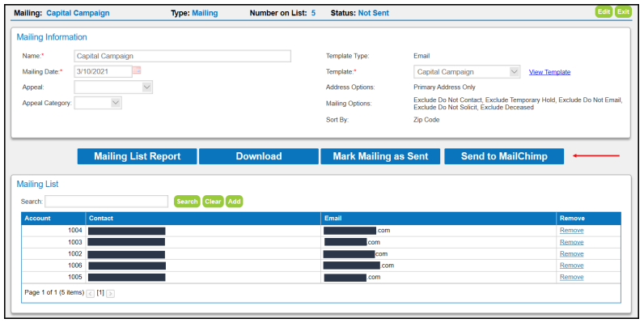
Task: Click the Not Sent status text
Action: click(x=373, y=13)
